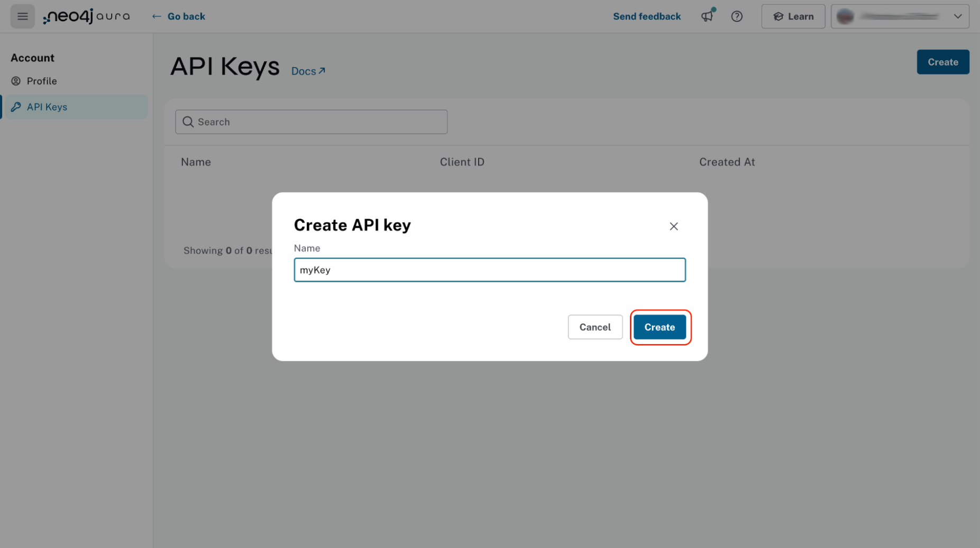This screenshot has height=548, width=980.
Task: Click the top-right page Create button
Action: coord(942,62)
